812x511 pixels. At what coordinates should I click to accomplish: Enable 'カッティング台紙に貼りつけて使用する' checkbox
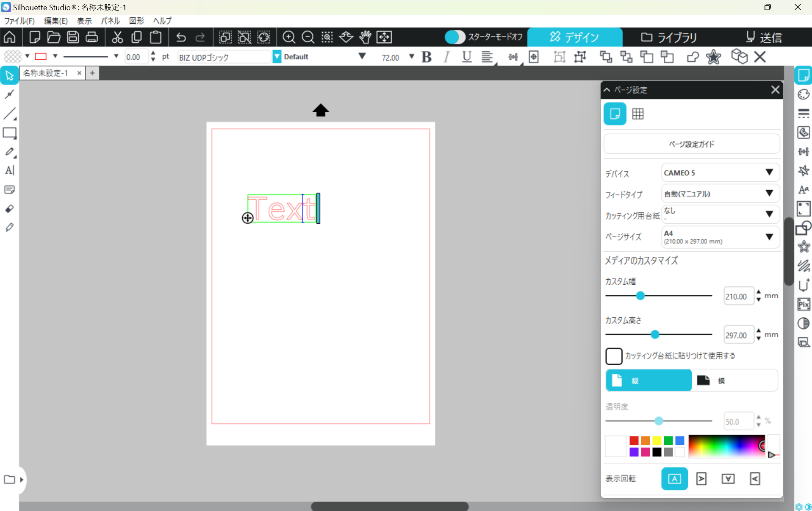coord(614,356)
